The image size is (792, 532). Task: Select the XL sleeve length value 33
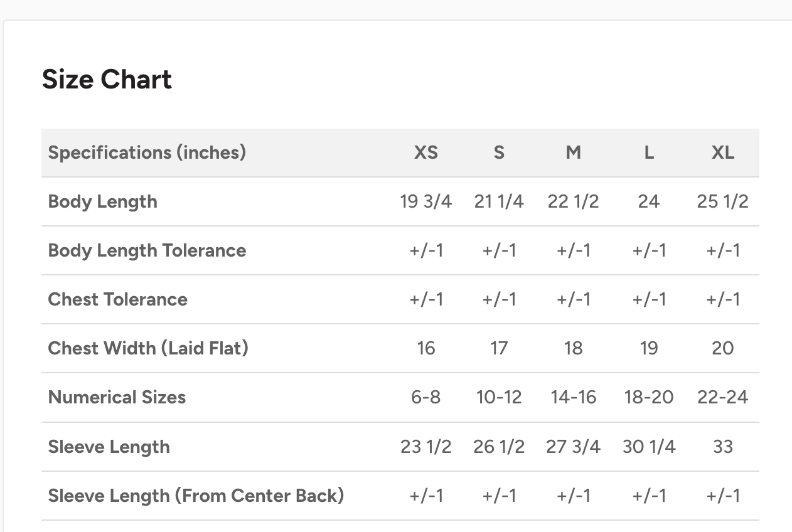722,447
